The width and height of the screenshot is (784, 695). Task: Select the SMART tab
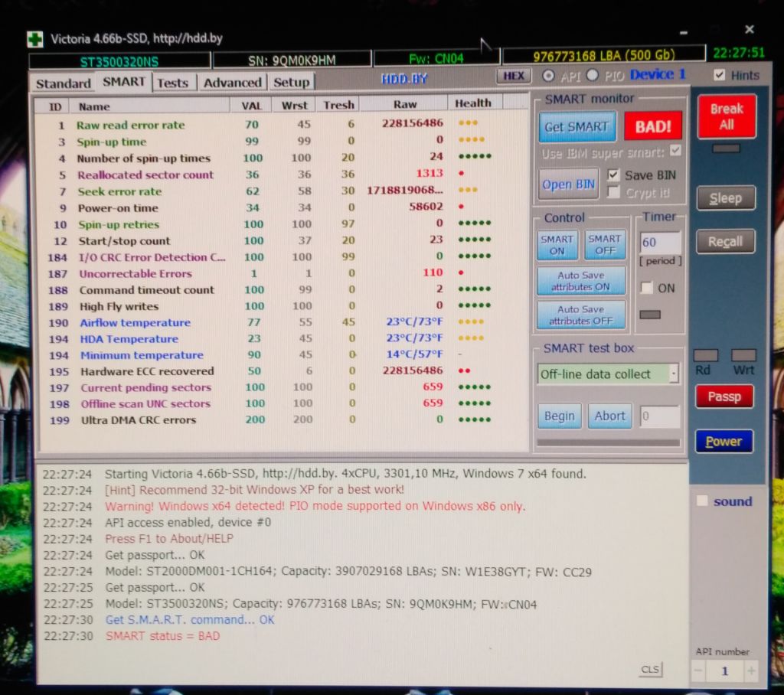124,81
